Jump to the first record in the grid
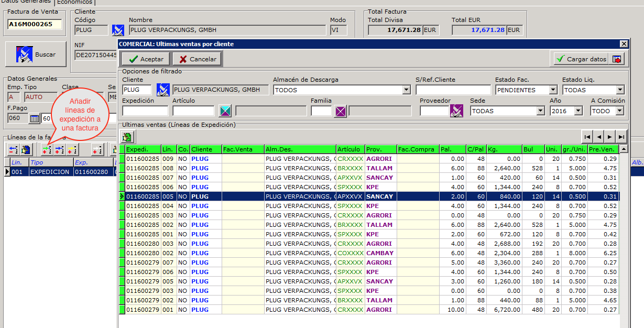The height and width of the screenshot is (328, 644). coord(587,137)
